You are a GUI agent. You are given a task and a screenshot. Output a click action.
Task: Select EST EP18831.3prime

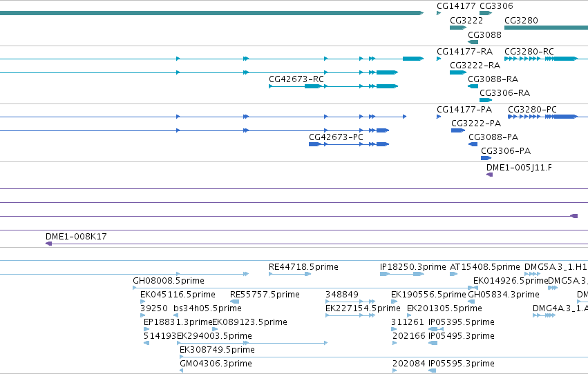click(178, 323)
